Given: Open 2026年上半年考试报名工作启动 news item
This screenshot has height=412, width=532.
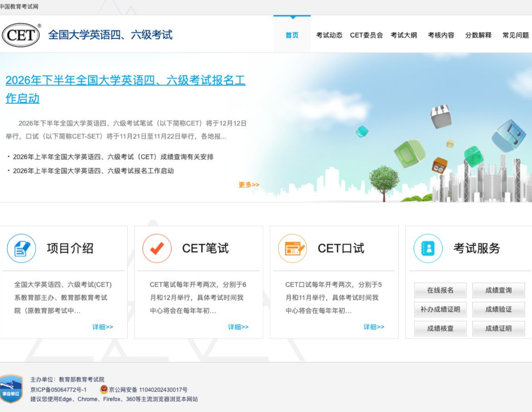Looking at the screenshot, I should [93, 171].
